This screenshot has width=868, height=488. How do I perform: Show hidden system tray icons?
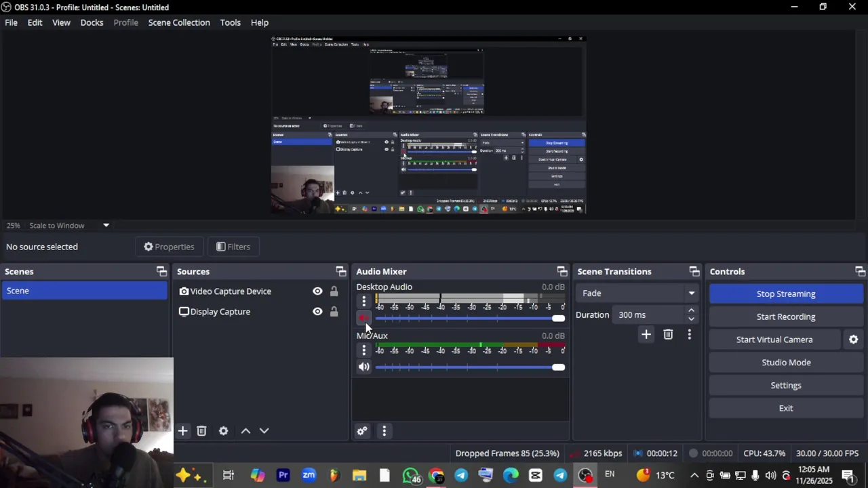pos(694,475)
